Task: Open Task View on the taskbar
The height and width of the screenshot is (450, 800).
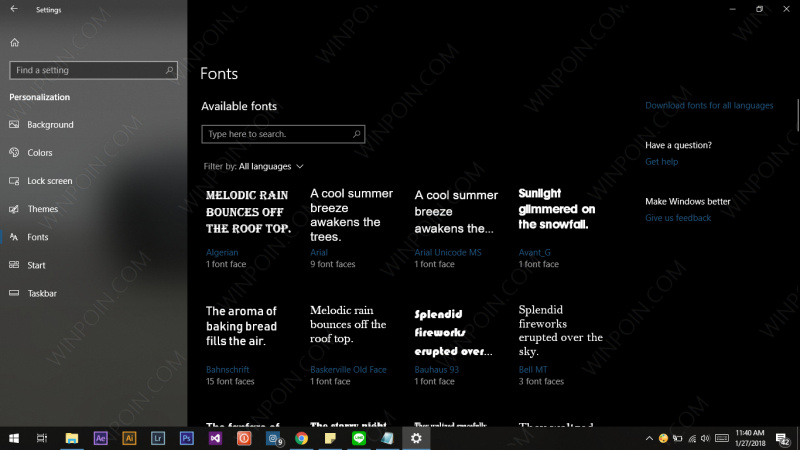Action: [x=42, y=438]
